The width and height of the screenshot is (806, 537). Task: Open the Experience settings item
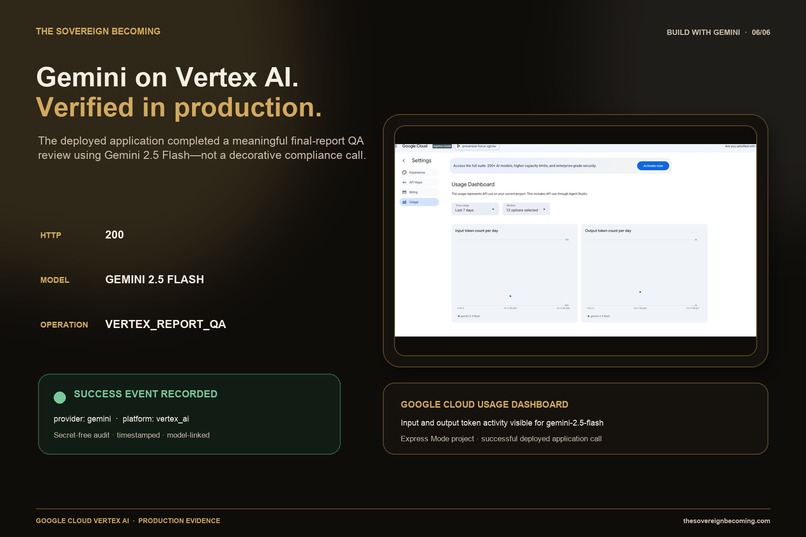(419, 173)
